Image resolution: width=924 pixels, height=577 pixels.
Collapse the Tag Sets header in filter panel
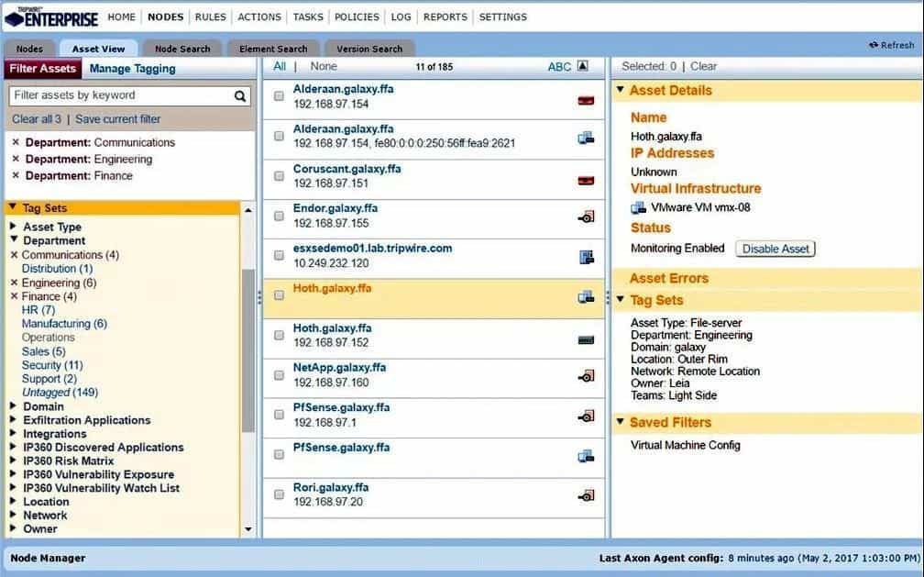[x=13, y=207]
